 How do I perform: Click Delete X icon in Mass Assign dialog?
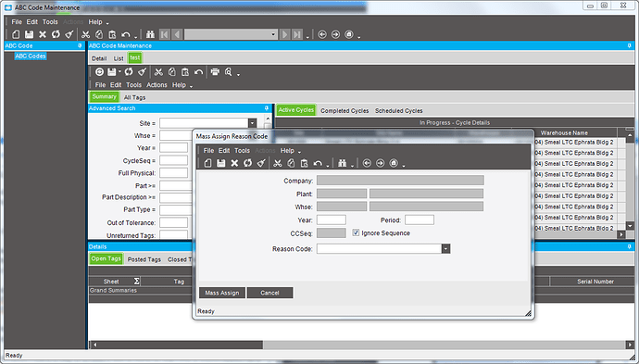click(x=234, y=163)
